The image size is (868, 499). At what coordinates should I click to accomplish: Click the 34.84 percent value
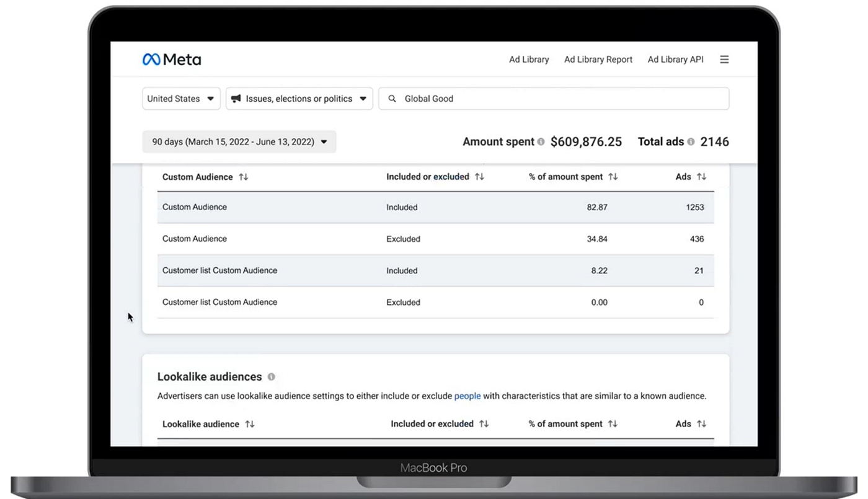click(x=597, y=239)
